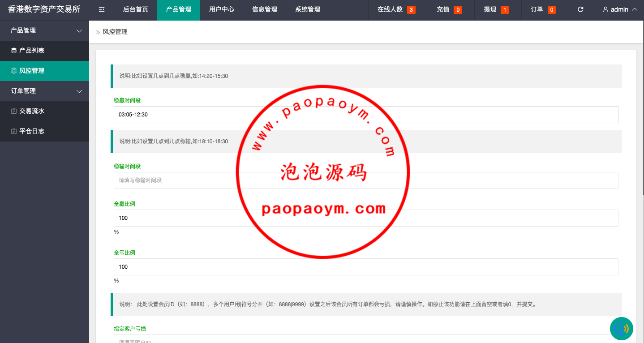
Task: Click the online users count badge
Action: 411,10
